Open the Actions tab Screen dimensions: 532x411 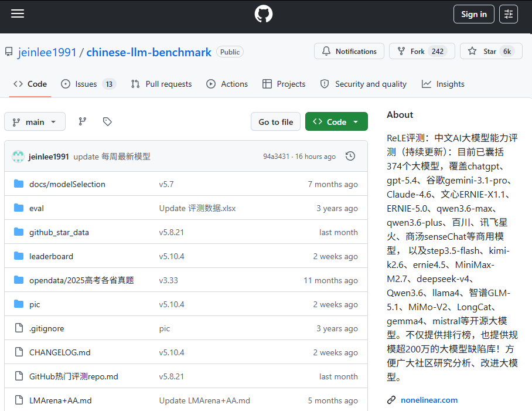click(x=227, y=84)
